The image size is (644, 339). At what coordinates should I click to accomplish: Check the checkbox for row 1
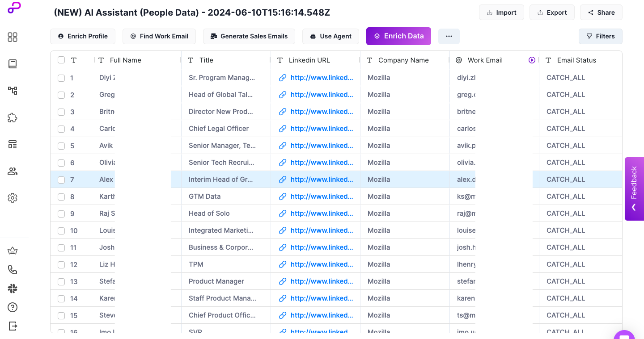tap(61, 78)
